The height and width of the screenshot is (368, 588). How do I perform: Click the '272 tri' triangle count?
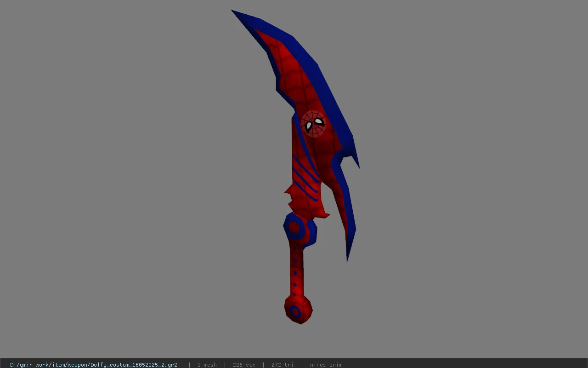[x=282, y=365]
